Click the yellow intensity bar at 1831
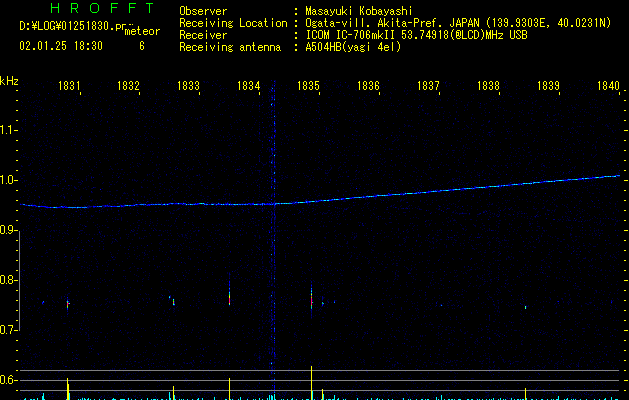Screen dimensions: 629x400 68,388
